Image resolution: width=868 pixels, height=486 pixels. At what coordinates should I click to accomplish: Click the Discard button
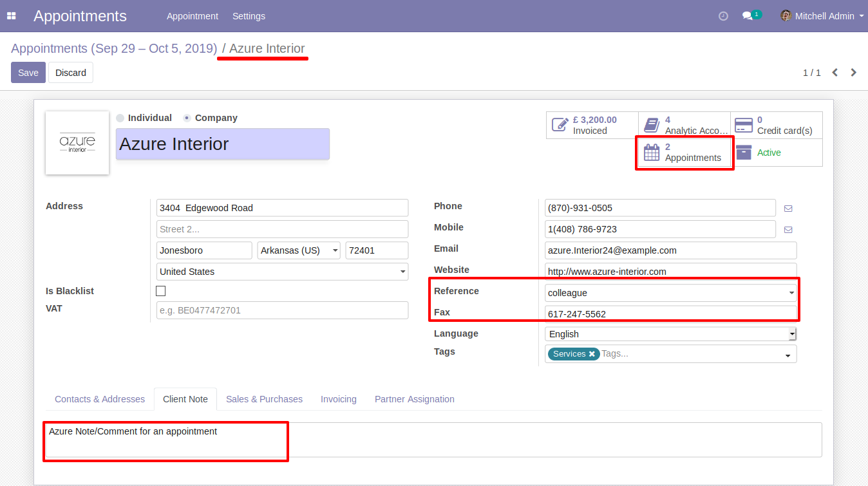[x=71, y=73]
